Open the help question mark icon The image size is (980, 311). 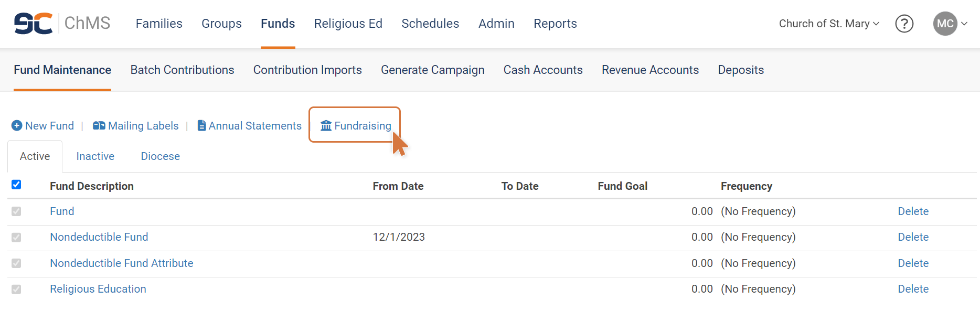[904, 24]
